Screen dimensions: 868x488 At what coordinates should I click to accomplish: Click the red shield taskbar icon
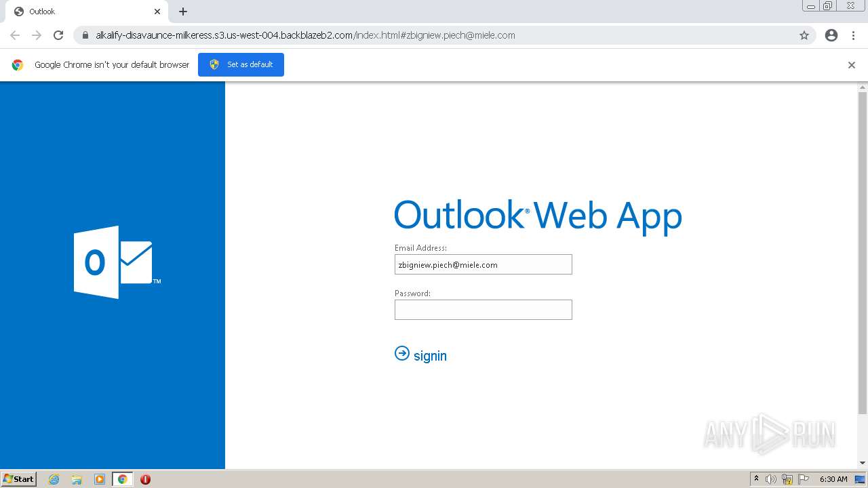[x=145, y=479]
